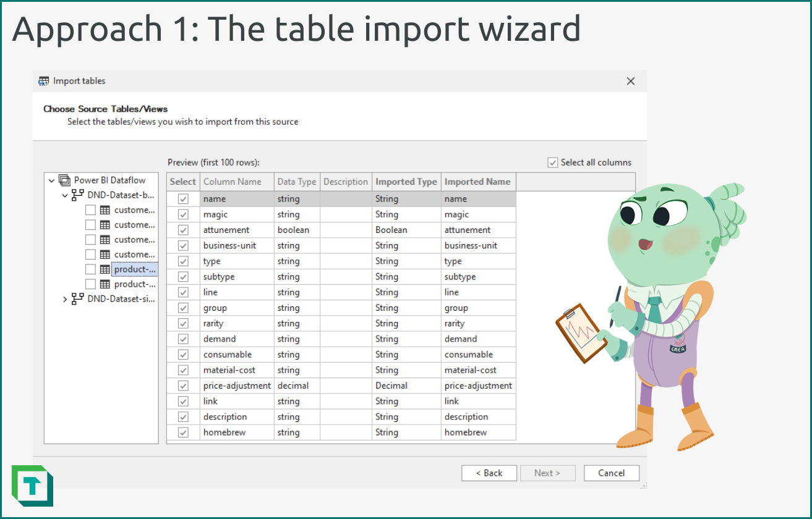This screenshot has width=812, height=519.
Task: Uncheck the price-adjustment row checkbox
Action: pyautogui.click(x=183, y=385)
